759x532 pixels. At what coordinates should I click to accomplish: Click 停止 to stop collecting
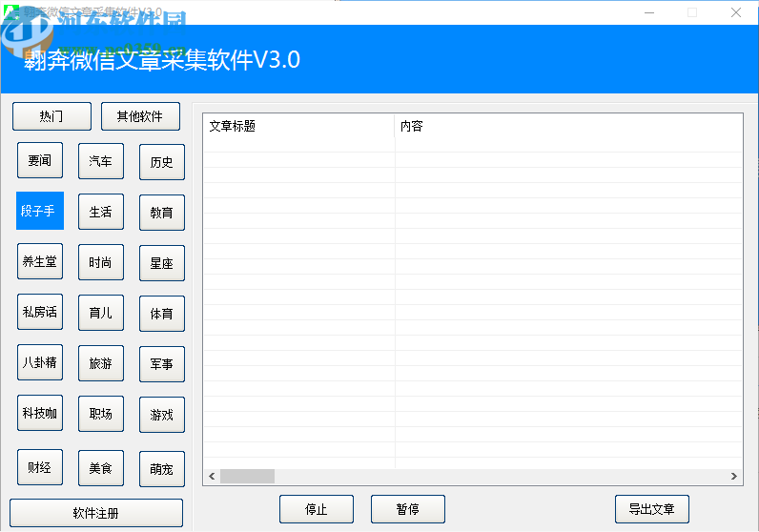coord(317,509)
